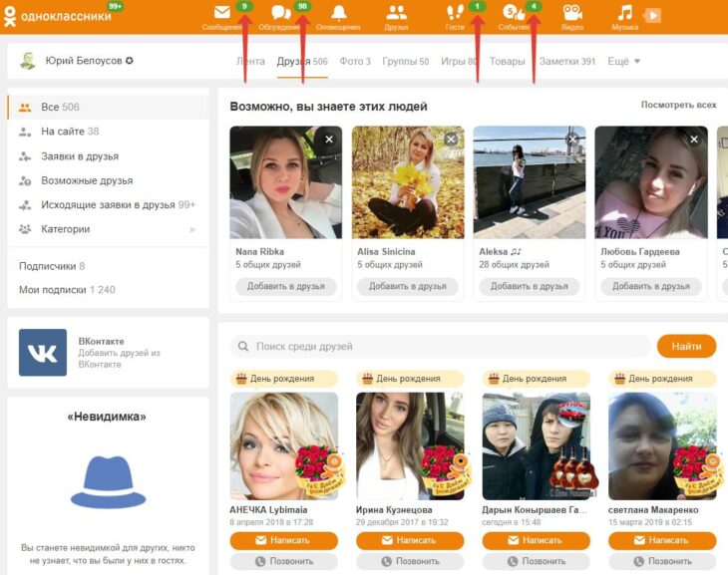Image resolution: width=728 pixels, height=575 pixels.
Task: Click the Одноклассники logo
Action: 57,15
